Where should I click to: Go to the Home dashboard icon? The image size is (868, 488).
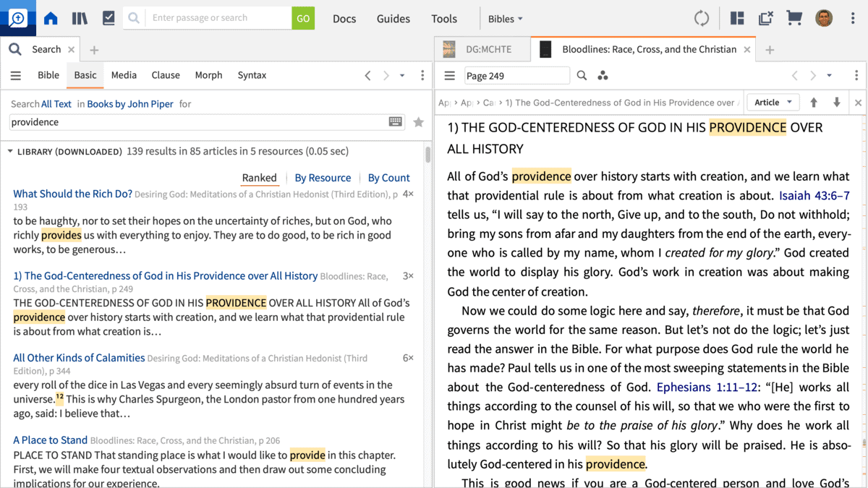click(x=51, y=19)
